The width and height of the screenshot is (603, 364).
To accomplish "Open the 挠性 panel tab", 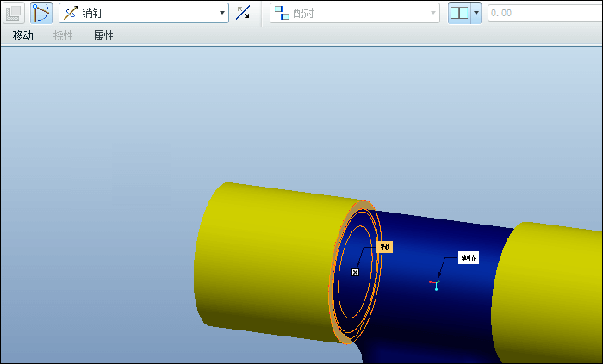I will click(x=63, y=35).
